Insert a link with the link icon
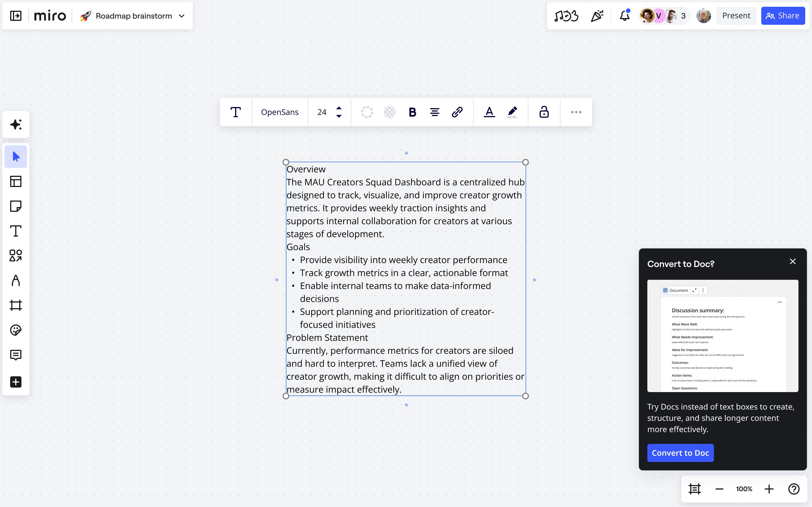Screen dimensions: 812x507 457,112
